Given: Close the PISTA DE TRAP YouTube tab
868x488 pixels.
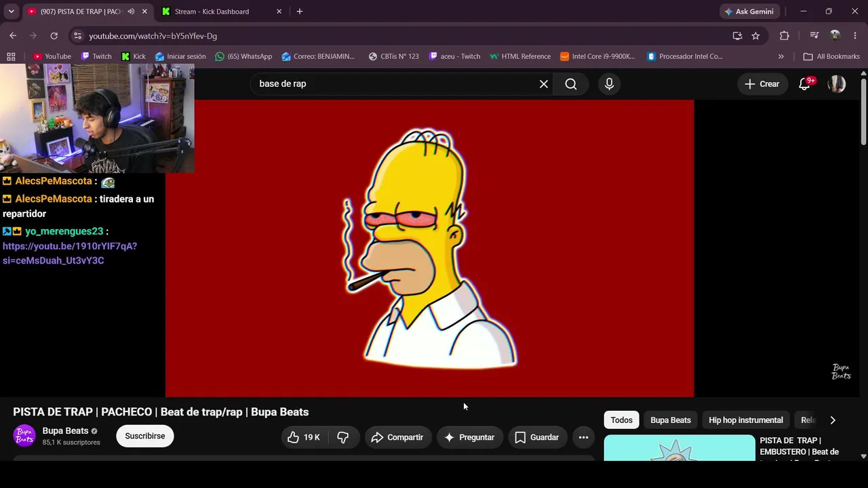Looking at the screenshot, I should pyautogui.click(x=144, y=12).
